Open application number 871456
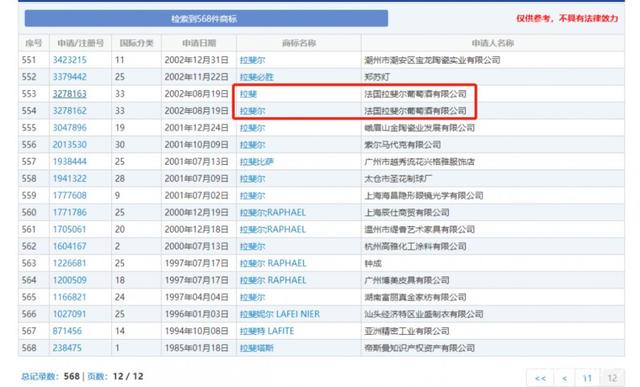Screen dimensions: 640x387 pos(67,331)
